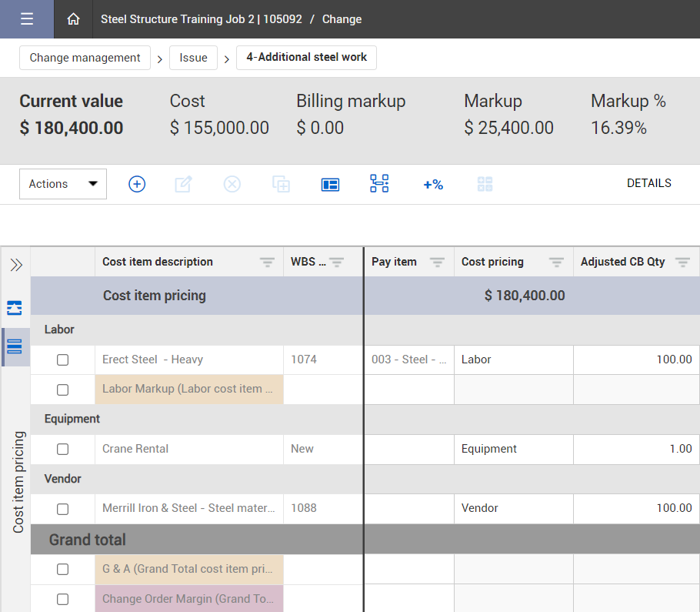Navigate to Change management breadcrumb

coord(85,58)
